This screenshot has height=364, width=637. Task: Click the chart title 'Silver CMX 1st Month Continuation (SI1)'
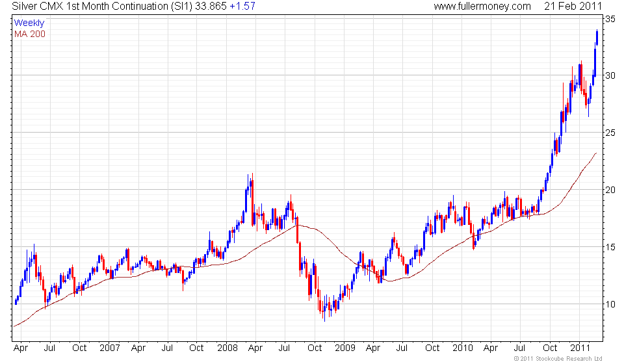[102, 6]
